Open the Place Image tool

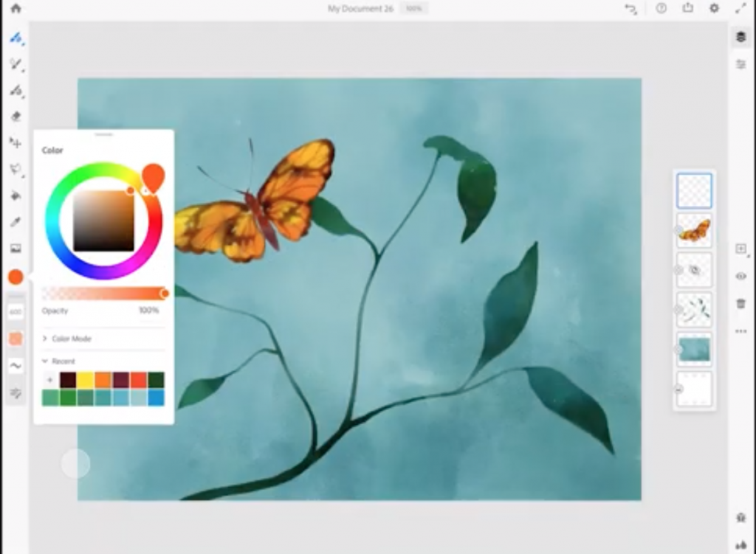tap(16, 249)
